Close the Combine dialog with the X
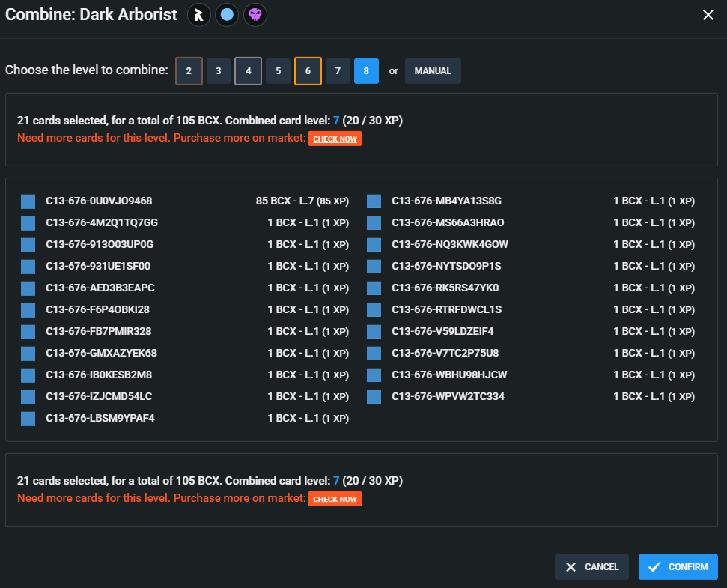Viewport: 727px width, 588px height. (x=708, y=15)
